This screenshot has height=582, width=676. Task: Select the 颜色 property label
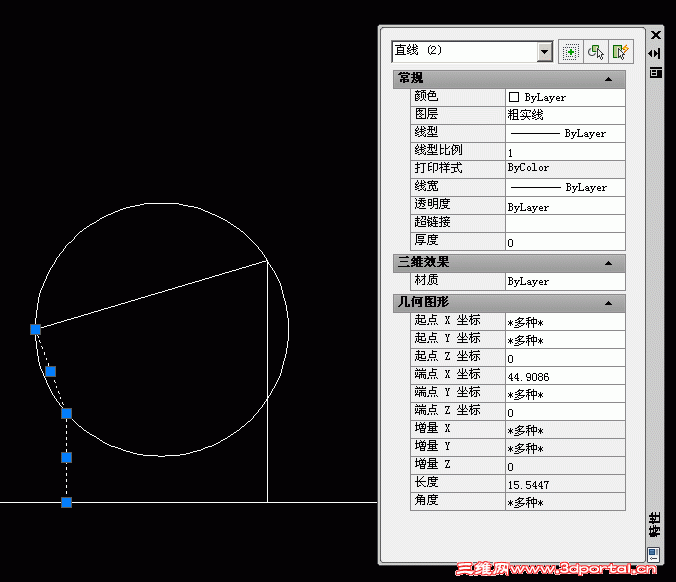pyautogui.click(x=426, y=96)
